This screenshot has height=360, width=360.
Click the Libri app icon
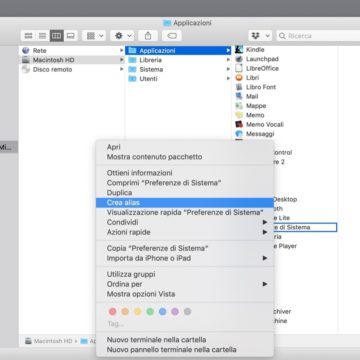[239, 78]
